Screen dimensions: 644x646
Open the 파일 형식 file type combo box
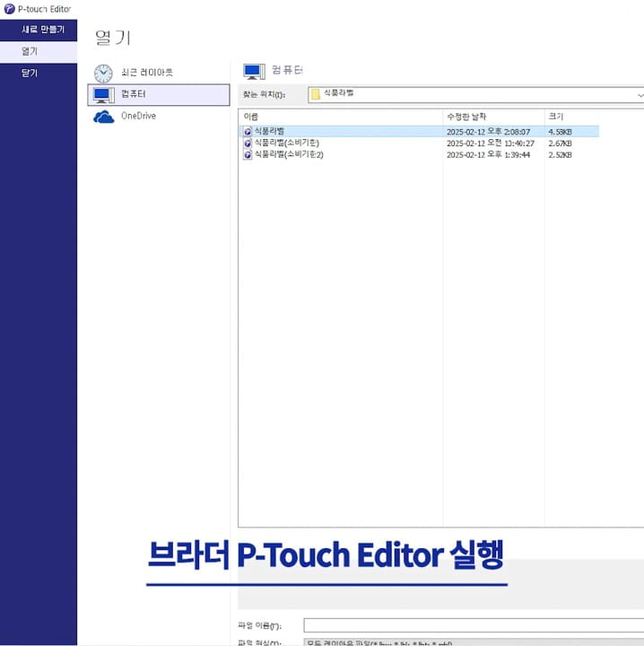474,642
